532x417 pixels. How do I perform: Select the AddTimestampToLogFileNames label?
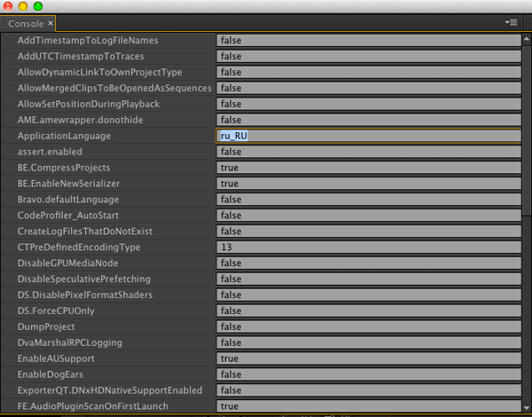coord(88,41)
